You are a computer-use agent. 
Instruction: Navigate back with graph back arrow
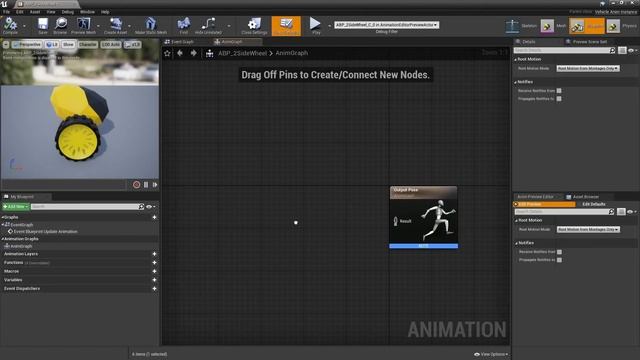180,53
